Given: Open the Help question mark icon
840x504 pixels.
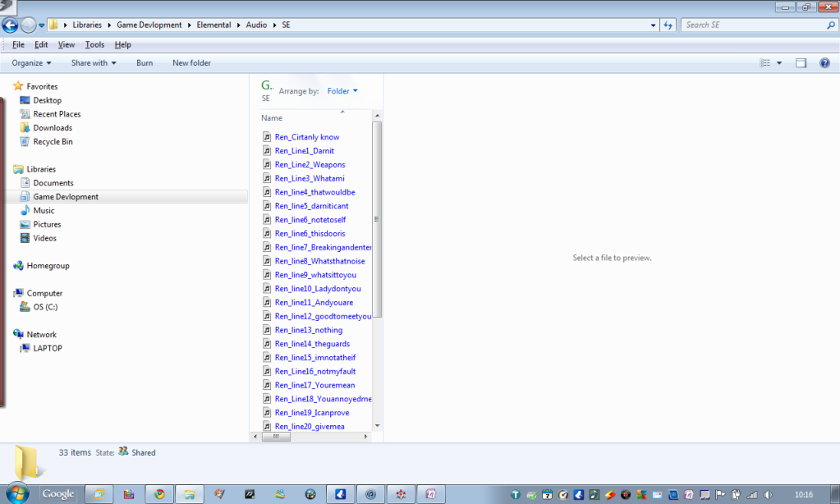Looking at the screenshot, I should pyautogui.click(x=824, y=63).
